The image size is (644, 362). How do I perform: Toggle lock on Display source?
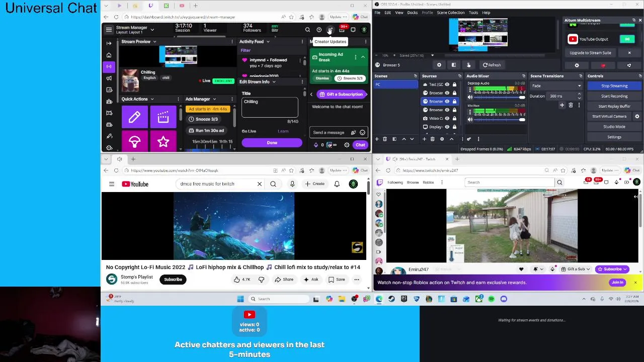click(454, 127)
